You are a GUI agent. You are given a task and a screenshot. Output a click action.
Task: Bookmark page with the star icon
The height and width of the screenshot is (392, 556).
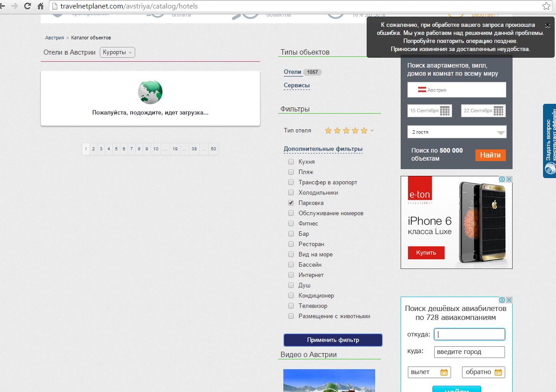point(546,6)
